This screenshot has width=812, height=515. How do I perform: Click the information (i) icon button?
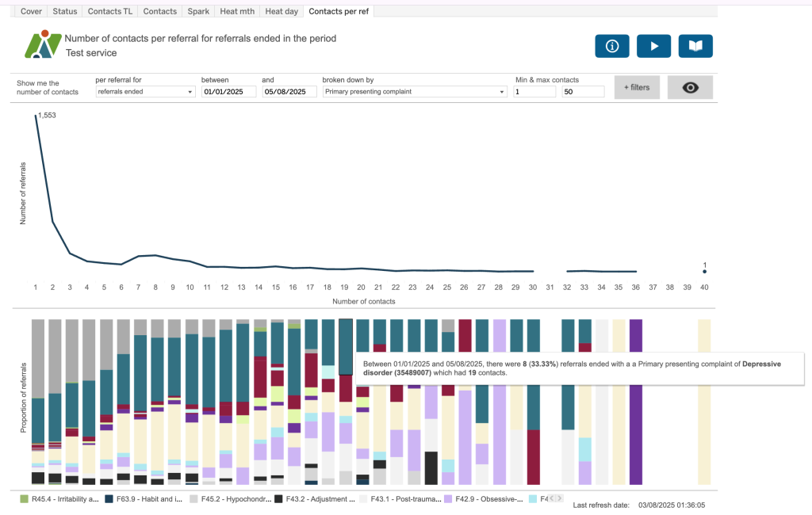point(612,47)
